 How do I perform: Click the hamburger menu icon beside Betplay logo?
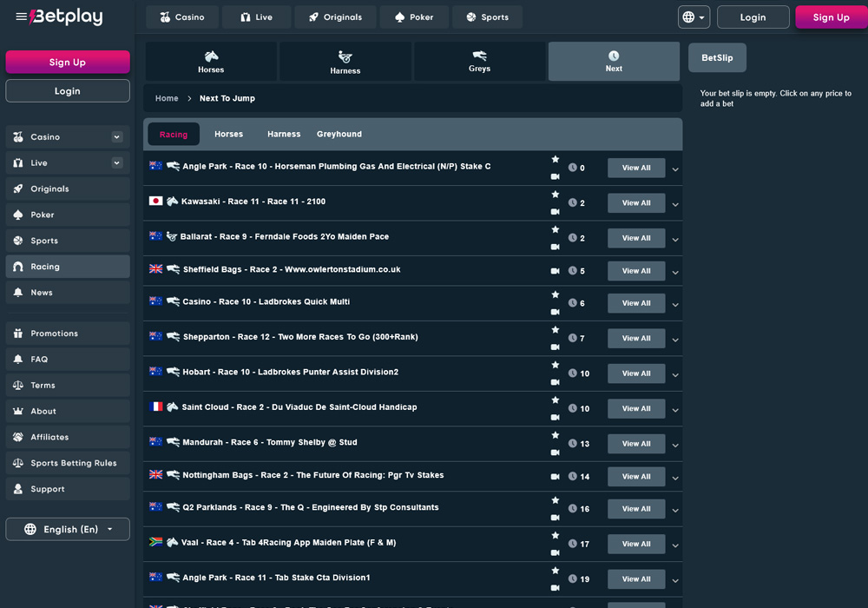21,17
